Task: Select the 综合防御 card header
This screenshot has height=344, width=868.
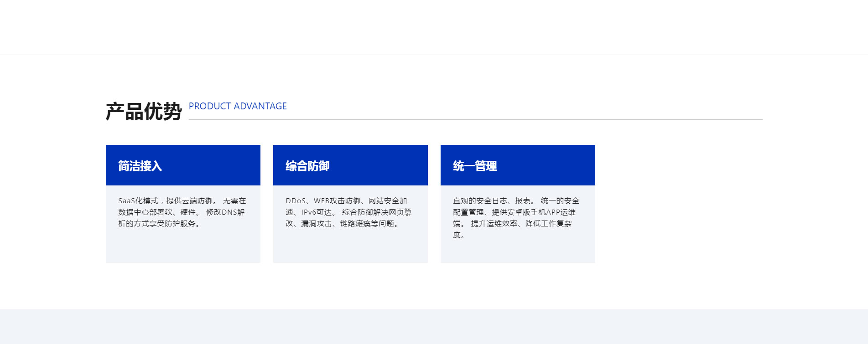Action: [350, 165]
